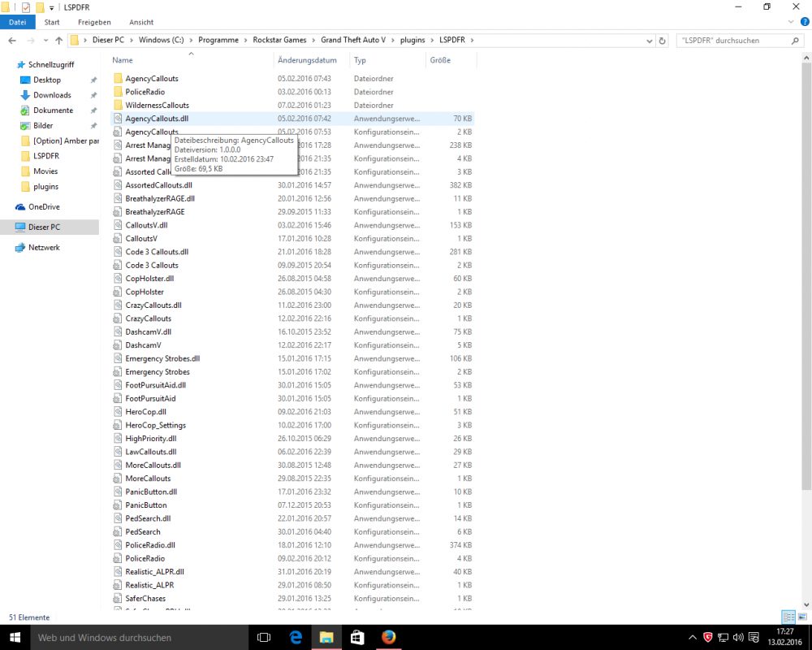Go back with the left arrow
The width and height of the screenshot is (812, 650).
(x=12, y=41)
